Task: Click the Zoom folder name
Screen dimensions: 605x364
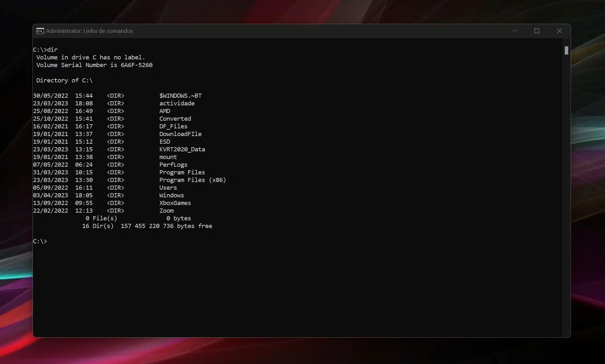Action: 166,210
